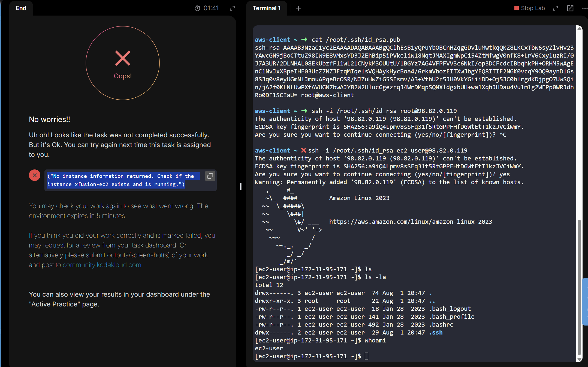Click the red error X badge

click(35, 175)
